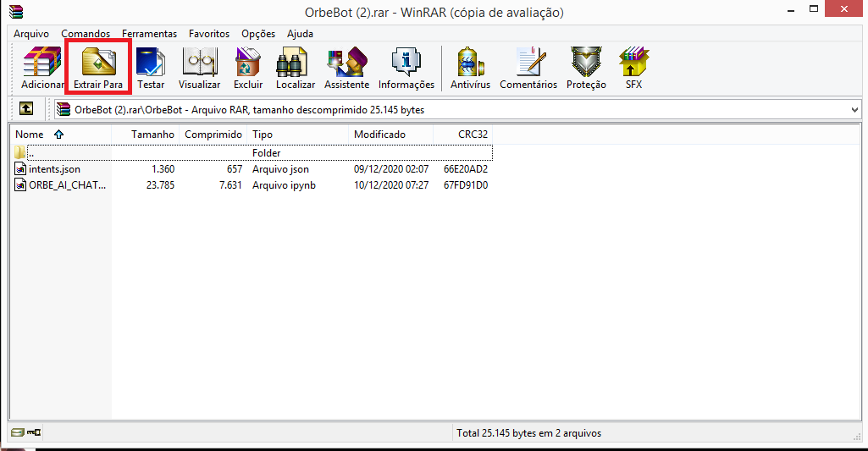This screenshot has width=868, height=451.
Task: Click the 'Arquivo ipynb' type cell
Action: pyautogui.click(x=284, y=185)
